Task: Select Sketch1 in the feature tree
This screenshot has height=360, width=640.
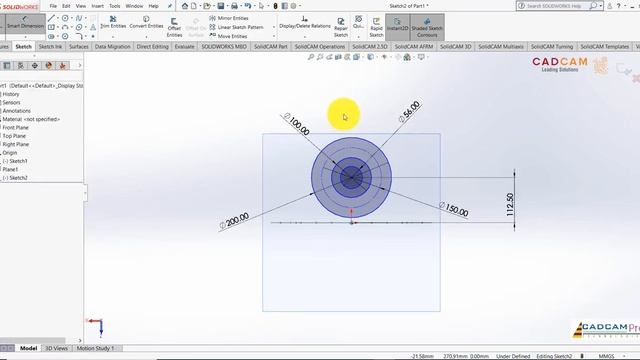Action: tap(15, 161)
